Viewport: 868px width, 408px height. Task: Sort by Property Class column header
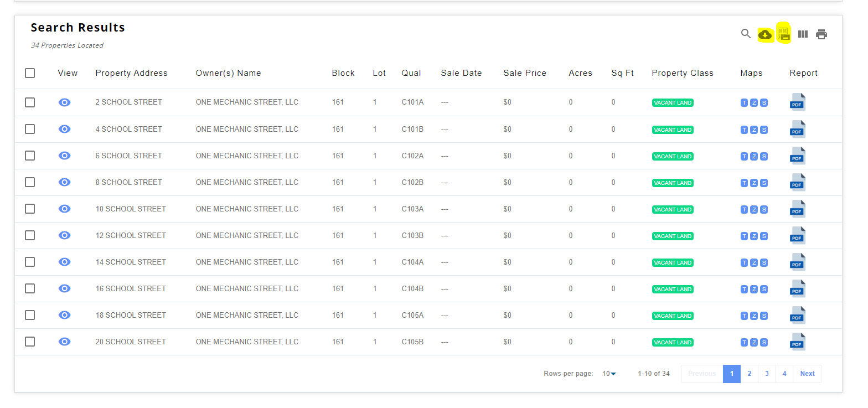[x=683, y=73]
